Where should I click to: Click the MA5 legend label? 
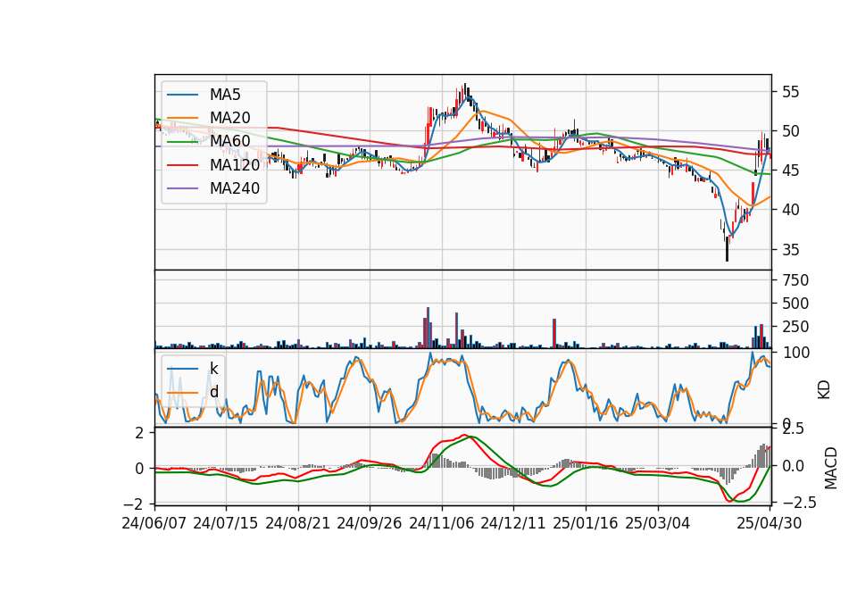coord(225,95)
